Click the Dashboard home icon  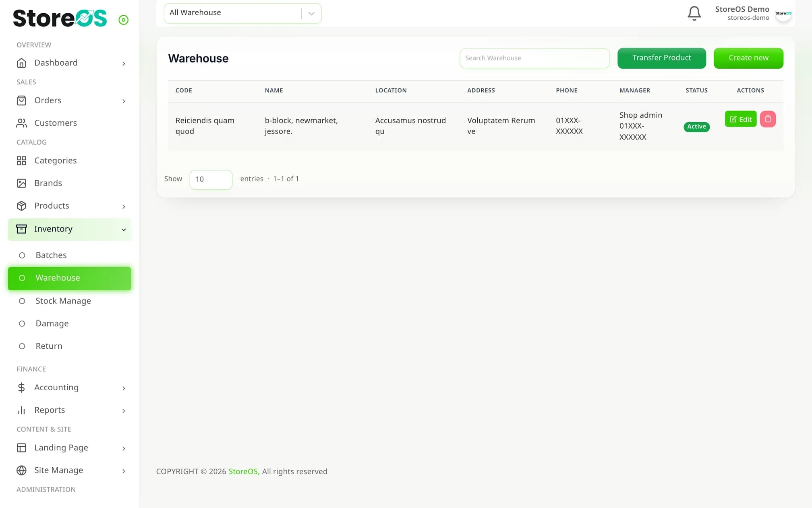tap(21, 63)
